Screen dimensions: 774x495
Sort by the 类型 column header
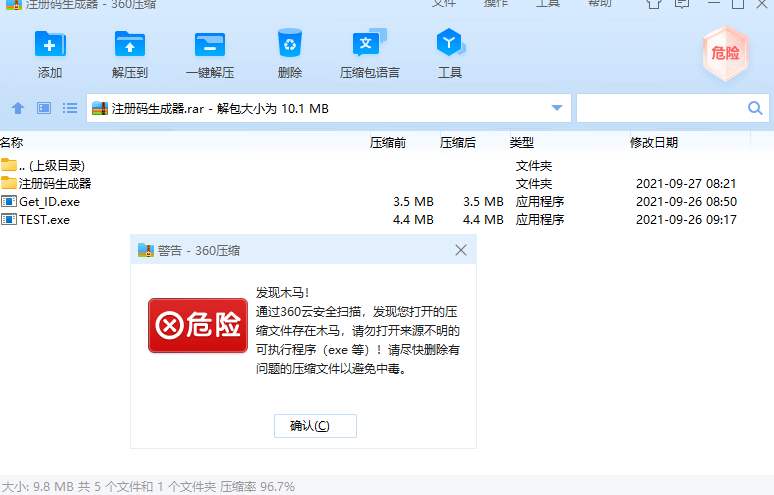click(522, 143)
